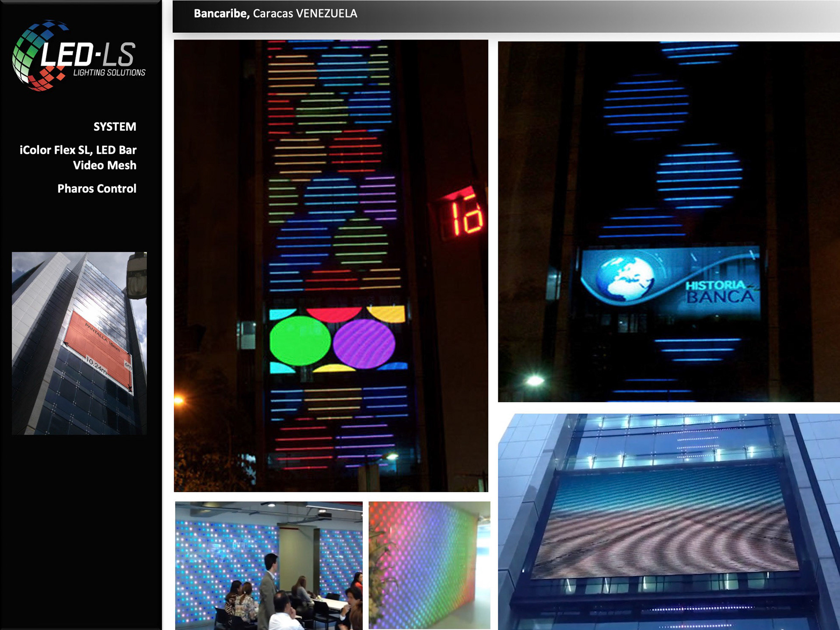
Task: Click the Video Mesh label
Action: pos(105,165)
